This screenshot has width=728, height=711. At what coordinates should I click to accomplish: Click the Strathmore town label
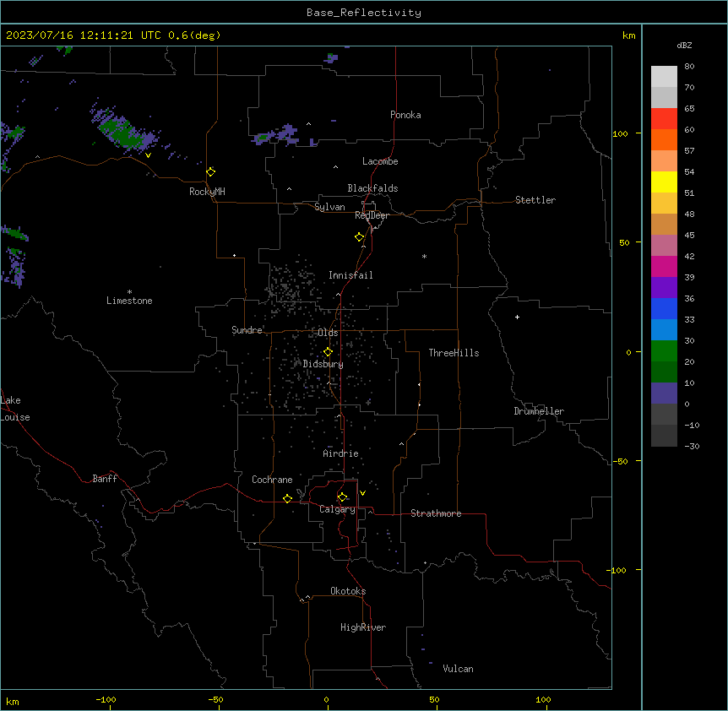(436, 513)
